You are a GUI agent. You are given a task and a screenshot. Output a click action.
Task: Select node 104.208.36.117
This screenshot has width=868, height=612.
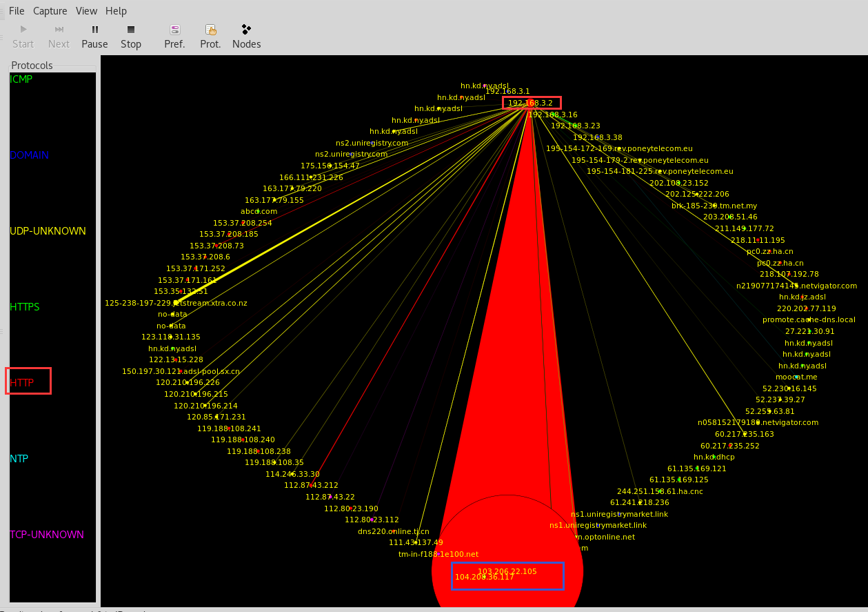tap(485, 577)
